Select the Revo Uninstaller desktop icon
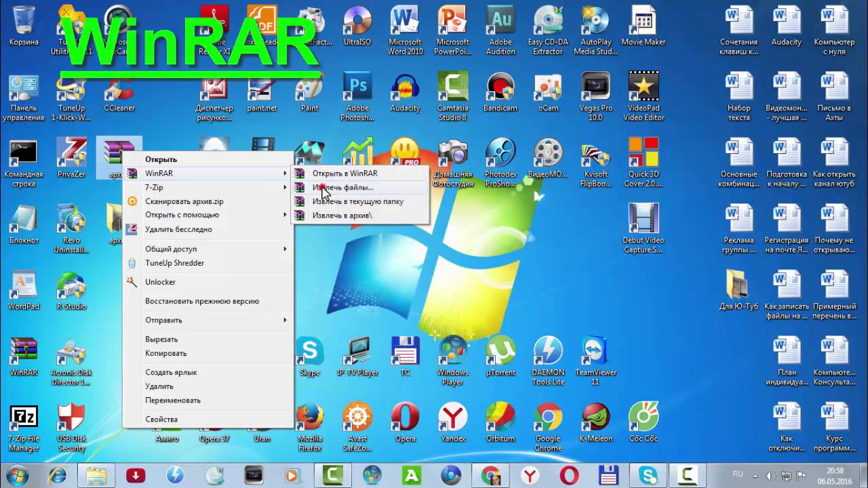 [x=71, y=228]
